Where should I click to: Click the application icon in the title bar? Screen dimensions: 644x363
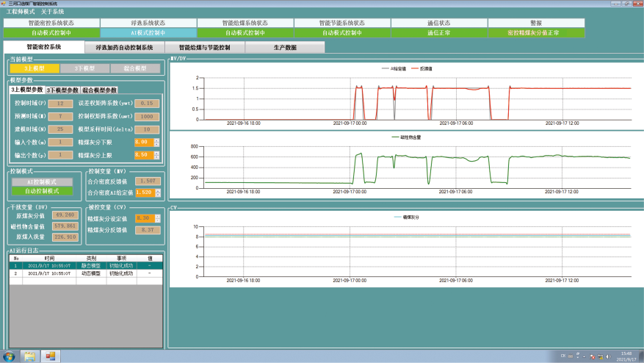[4, 3]
